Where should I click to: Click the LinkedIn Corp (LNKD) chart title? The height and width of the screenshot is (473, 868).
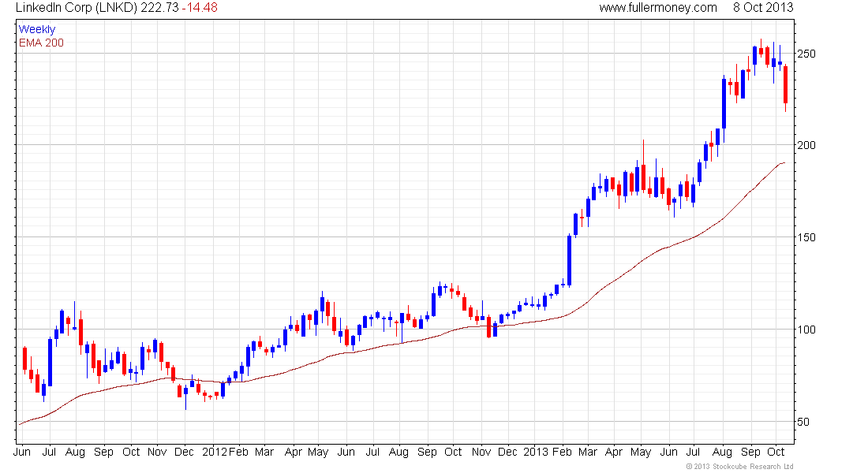[x=77, y=8]
